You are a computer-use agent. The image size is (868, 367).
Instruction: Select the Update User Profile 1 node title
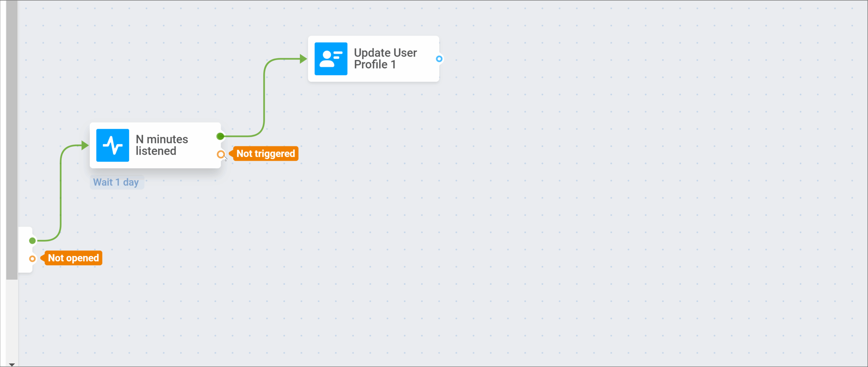coord(385,59)
